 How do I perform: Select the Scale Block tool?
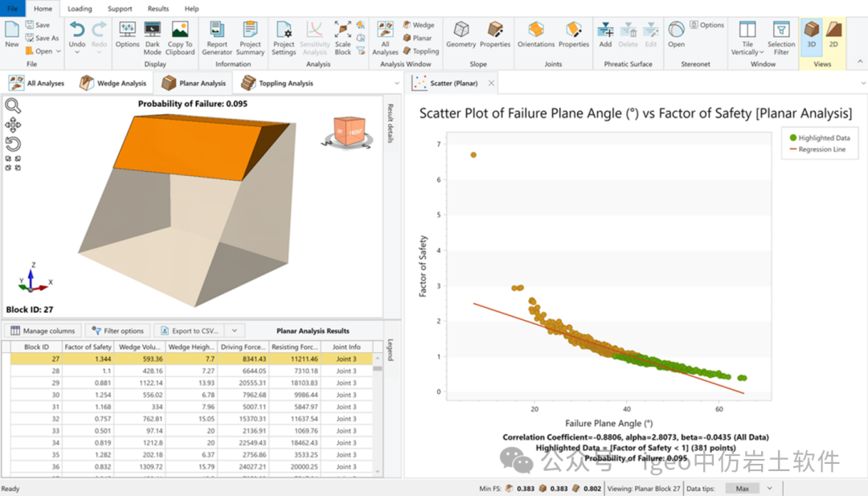click(342, 38)
